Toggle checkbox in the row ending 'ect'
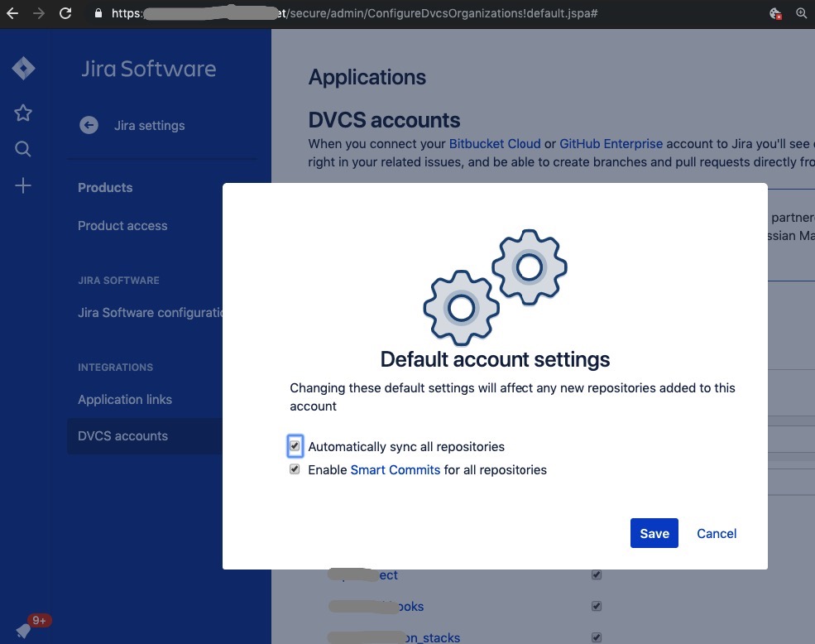The width and height of the screenshot is (815, 644). pyautogui.click(x=597, y=574)
